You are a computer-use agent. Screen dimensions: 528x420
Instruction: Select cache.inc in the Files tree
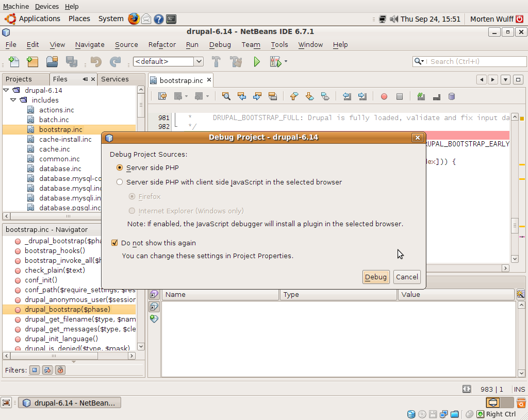(x=54, y=149)
